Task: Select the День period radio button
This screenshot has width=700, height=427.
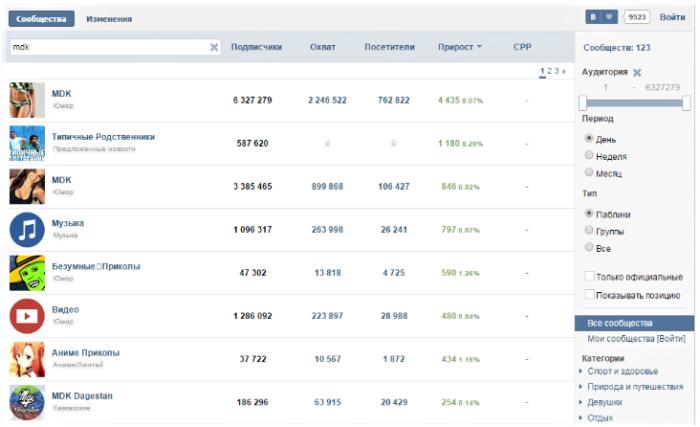Action: pos(589,138)
